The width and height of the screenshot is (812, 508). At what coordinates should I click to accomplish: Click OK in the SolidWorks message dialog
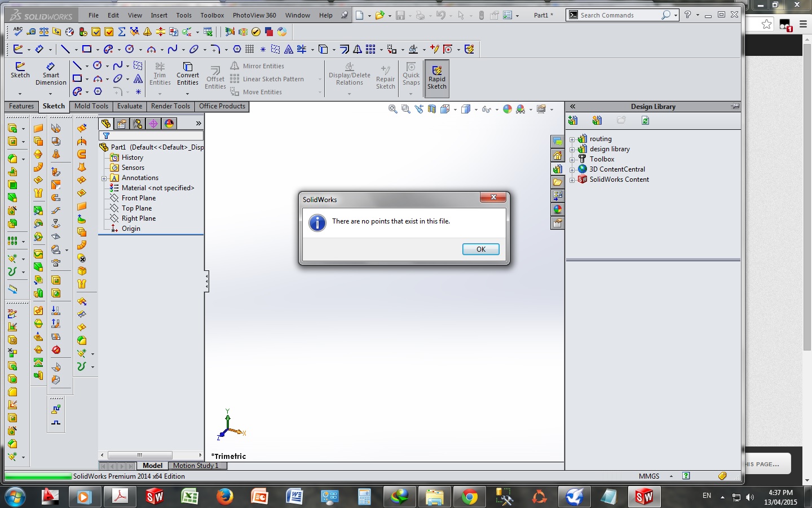click(x=480, y=249)
